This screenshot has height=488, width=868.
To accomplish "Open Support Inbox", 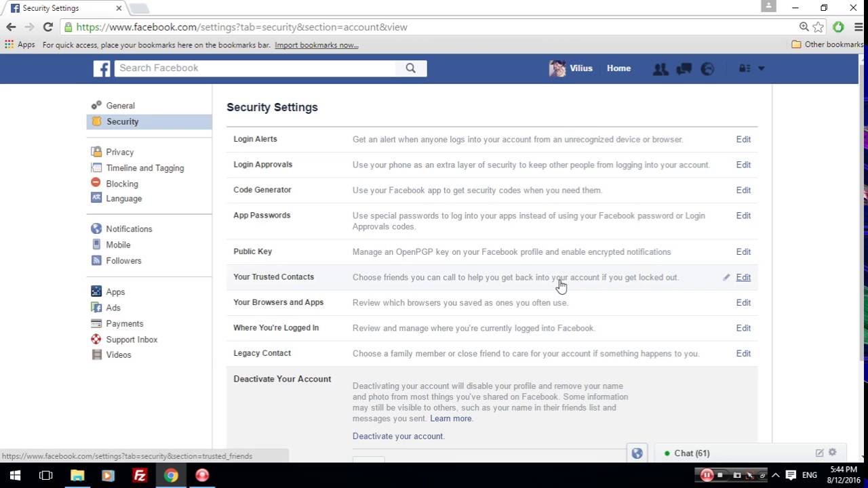I will click(x=132, y=340).
